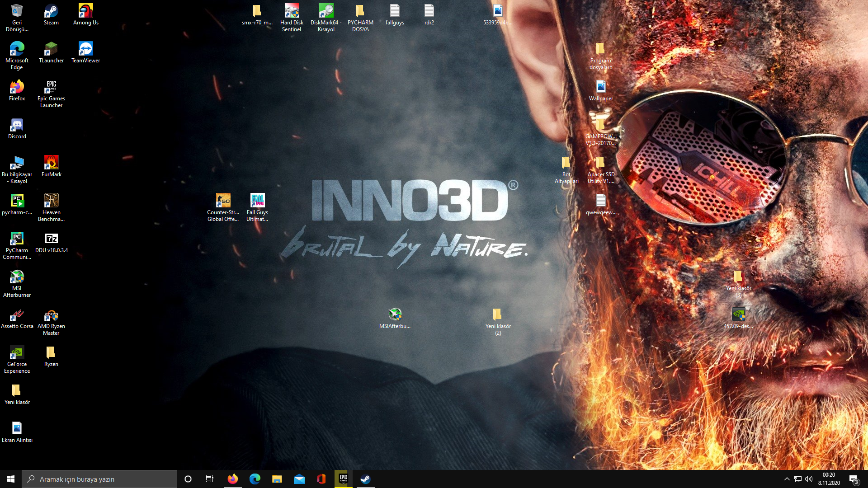Select the Hard Disk Sentinel shortcut
This screenshot has height=488, width=868.
292,17
